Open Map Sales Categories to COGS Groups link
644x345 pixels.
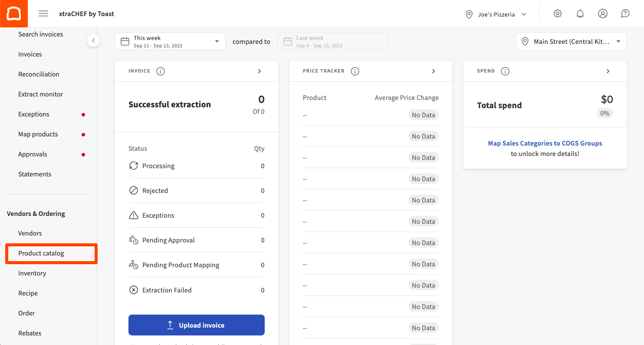[x=545, y=143]
